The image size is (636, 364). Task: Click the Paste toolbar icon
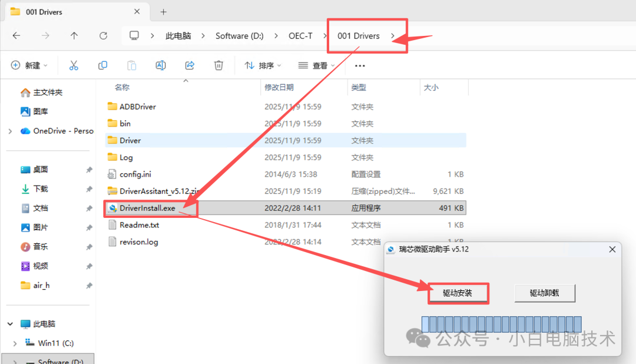point(131,65)
